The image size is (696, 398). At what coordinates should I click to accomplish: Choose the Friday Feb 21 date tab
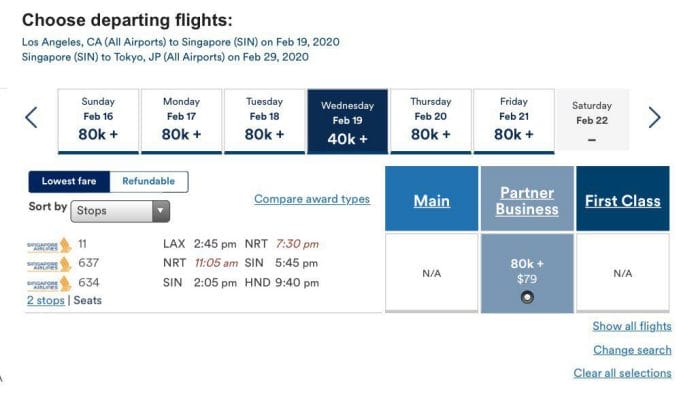tap(514, 121)
